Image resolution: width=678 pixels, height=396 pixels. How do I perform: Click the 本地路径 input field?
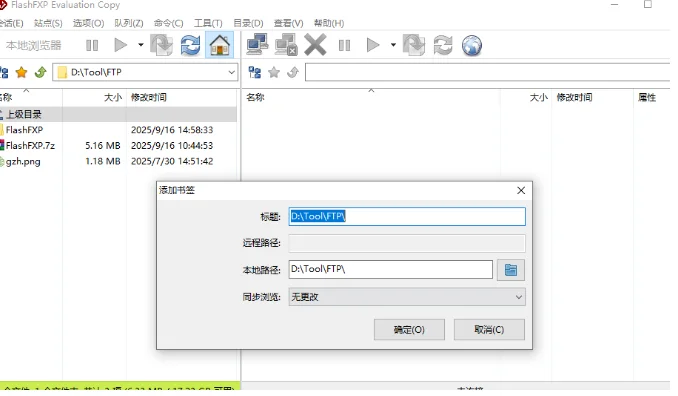pyautogui.click(x=390, y=269)
